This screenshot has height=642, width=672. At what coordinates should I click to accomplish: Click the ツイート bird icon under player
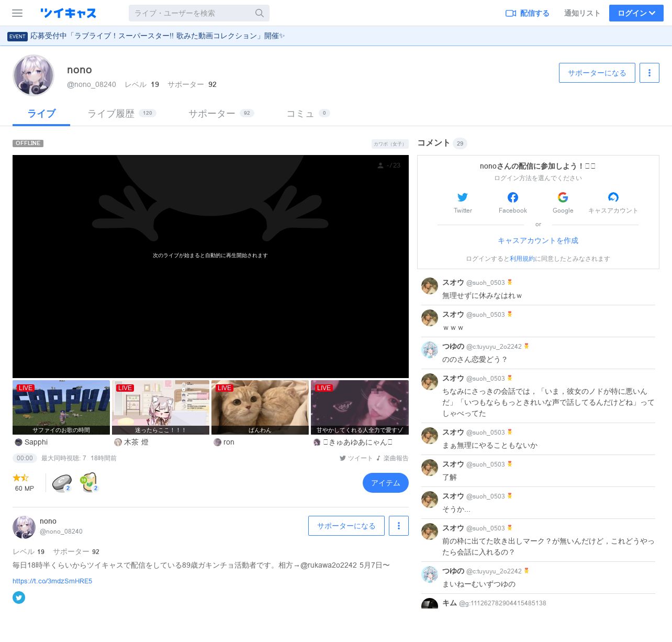pos(343,458)
